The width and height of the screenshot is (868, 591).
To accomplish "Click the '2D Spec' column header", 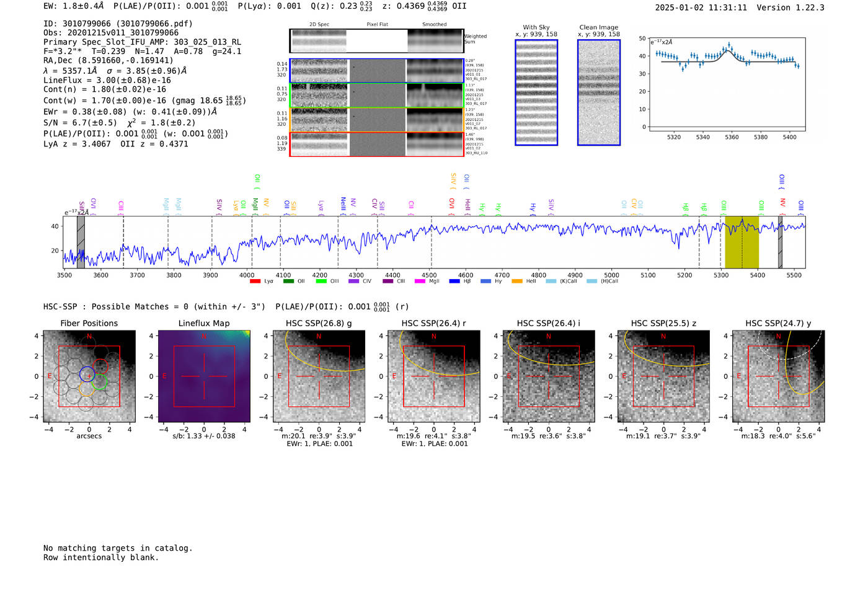I will 319,25.
